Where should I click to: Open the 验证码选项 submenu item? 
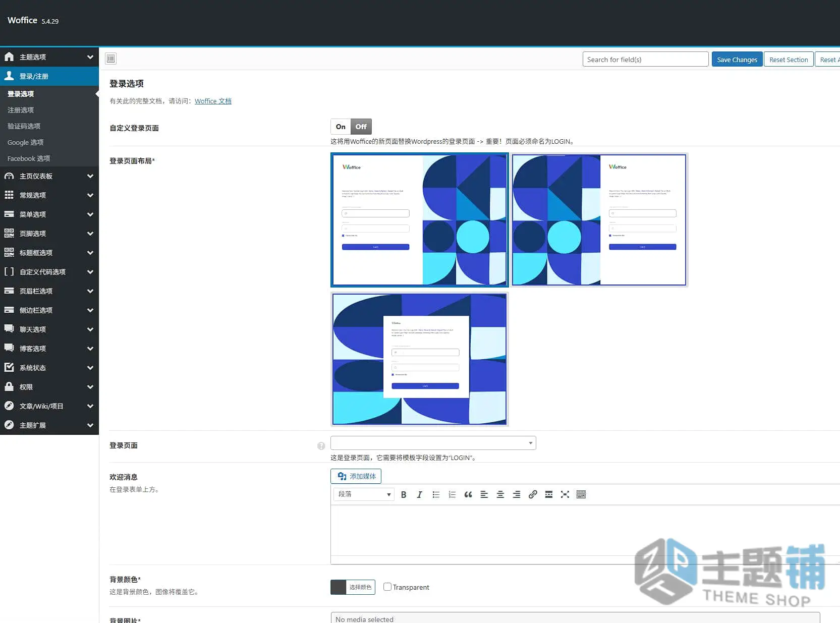pyautogui.click(x=24, y=126)
